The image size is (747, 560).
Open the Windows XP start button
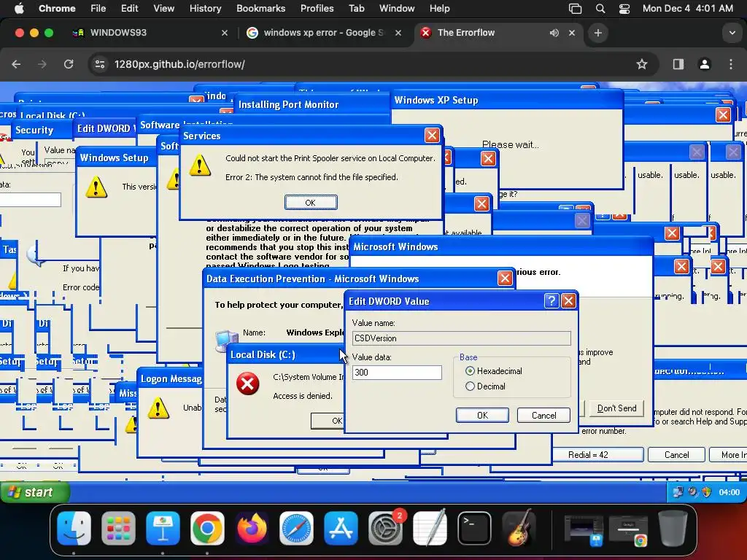tap(34, 492)
